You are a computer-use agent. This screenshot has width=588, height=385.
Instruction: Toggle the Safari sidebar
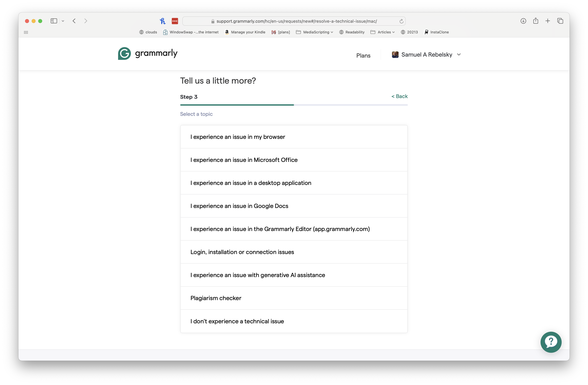coord(54,21)
